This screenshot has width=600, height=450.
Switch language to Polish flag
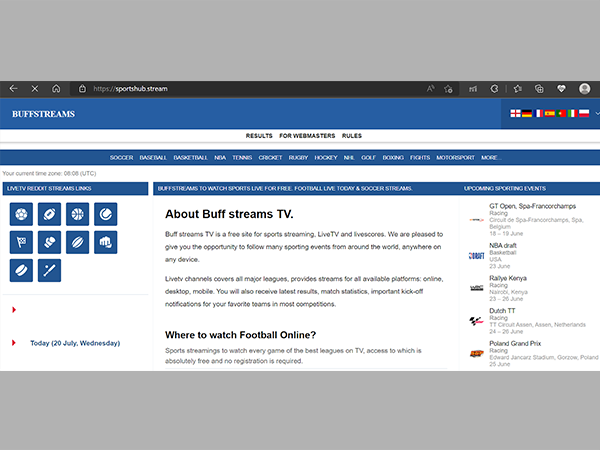(584, 113)
